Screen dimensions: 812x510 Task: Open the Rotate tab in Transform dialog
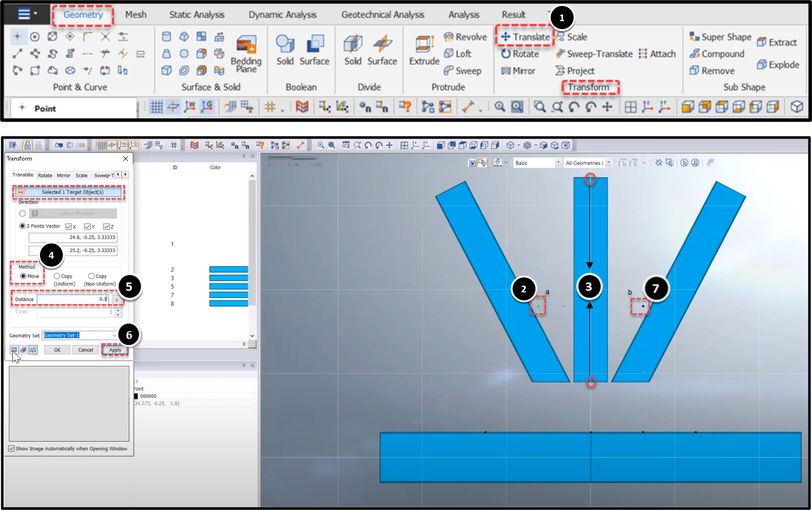pos(45,175)
